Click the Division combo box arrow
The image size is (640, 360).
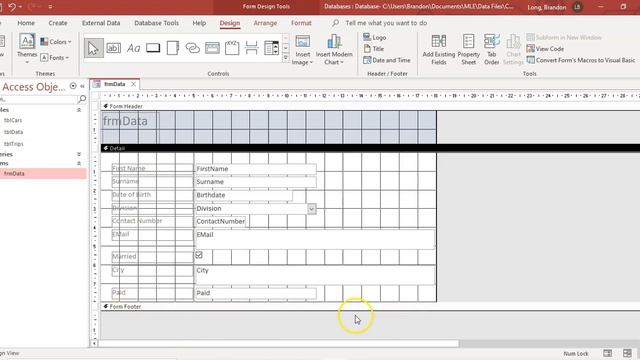point(311,209)
